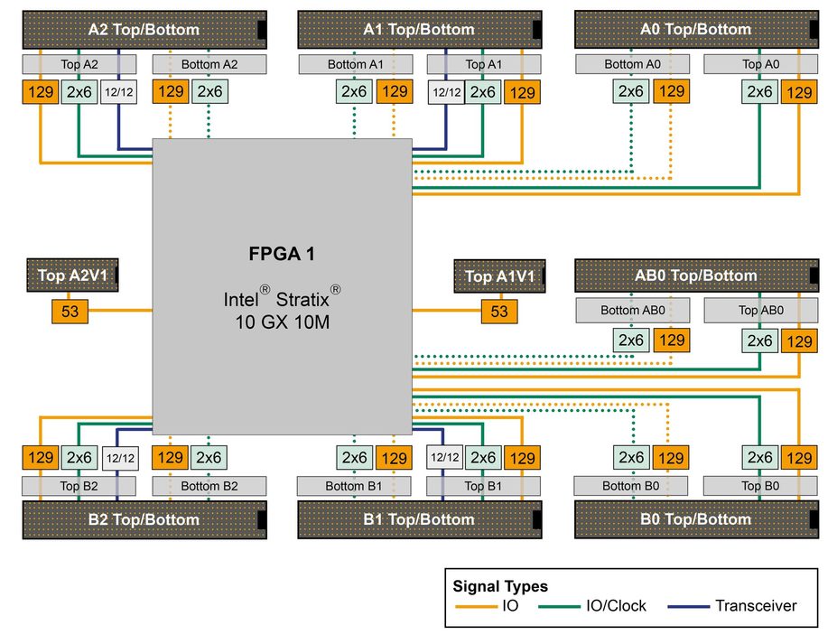Click the 129 box above Top B0
The image size is (837, 644).
tap(799, 458)
